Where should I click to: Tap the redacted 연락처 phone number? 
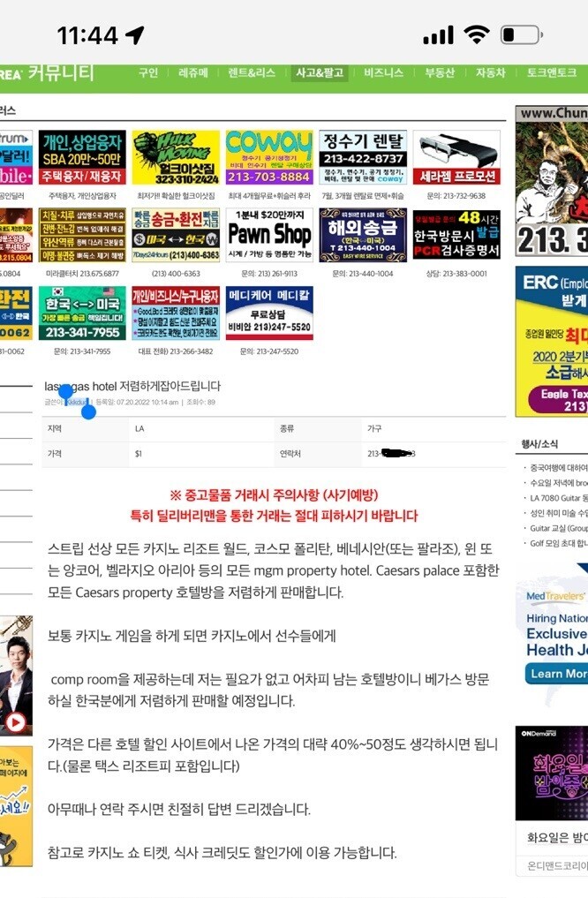(392, 454)
